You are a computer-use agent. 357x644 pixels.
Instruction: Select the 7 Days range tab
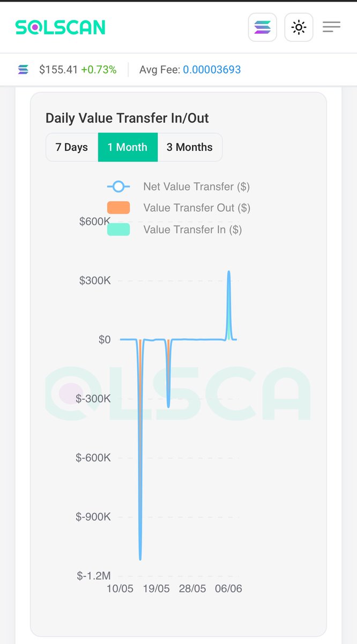click(72, 147)
